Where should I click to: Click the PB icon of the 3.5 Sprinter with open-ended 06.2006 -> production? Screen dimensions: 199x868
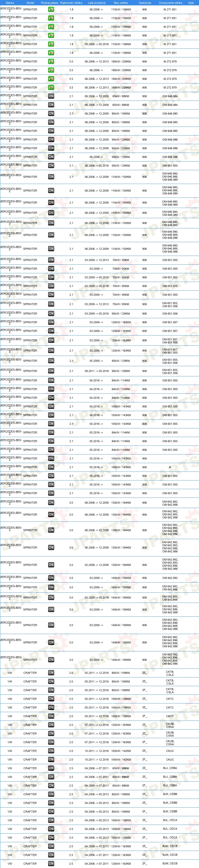click(x=51, y=70)
